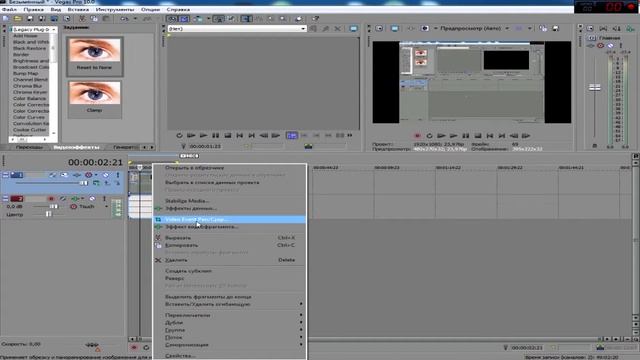This screenshot has height=360, width=640.
Task: Click the Undo arrow toolbar icon
Action: 124,18
